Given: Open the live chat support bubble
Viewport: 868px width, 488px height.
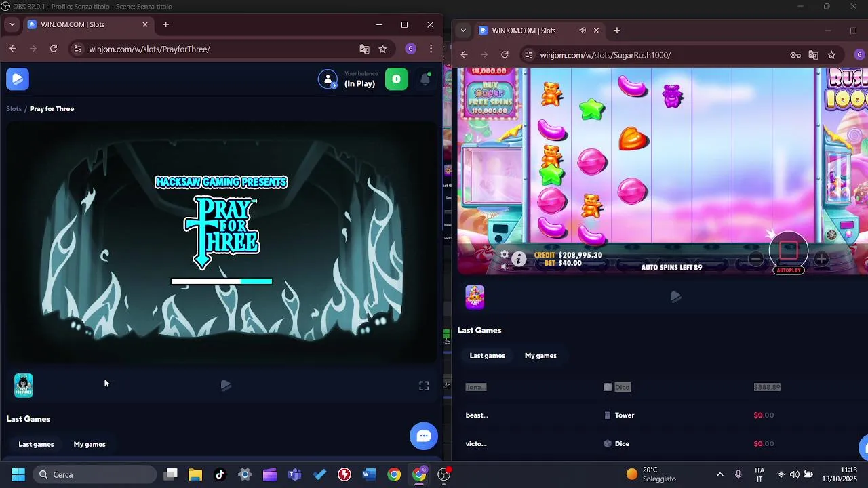Looking at the screenshot, I should (424, 436).
